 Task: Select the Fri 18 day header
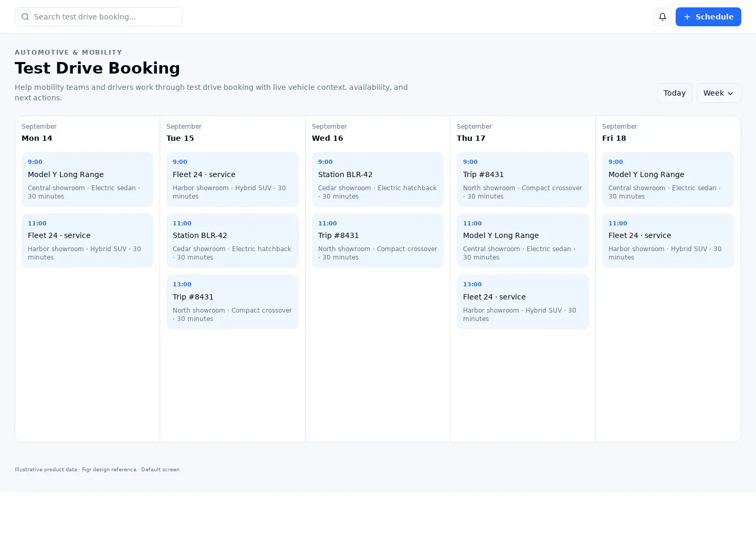[x=614, y=138]
